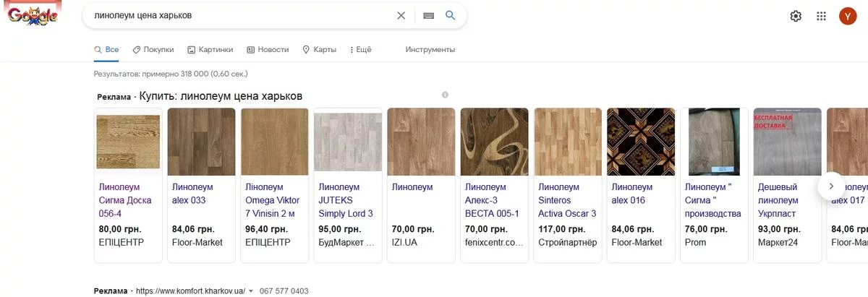Click the geometric-pattern alex 016 linoleum thumbnail
Screen dimensions: 868x297
[641, 142]
